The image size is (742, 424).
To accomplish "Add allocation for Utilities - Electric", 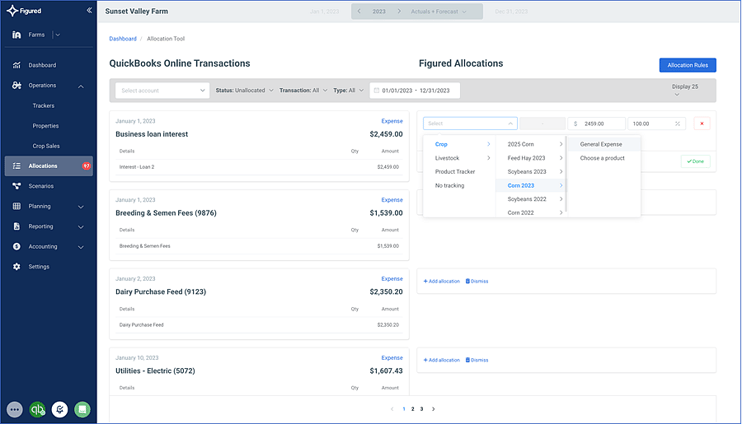I will point(442,360).
